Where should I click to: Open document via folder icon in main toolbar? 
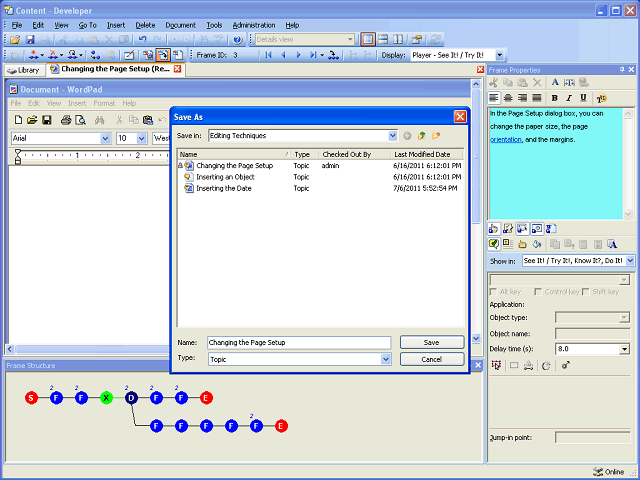coord(15,40)
